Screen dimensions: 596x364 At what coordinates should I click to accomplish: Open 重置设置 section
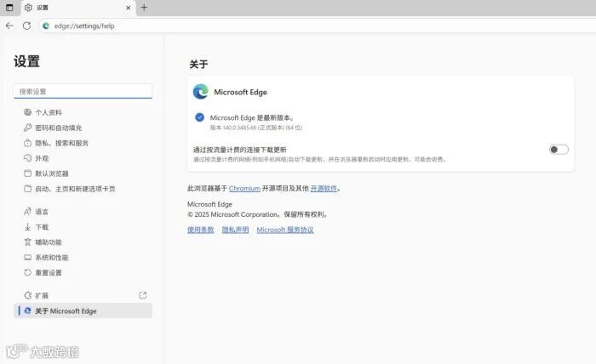49,272
